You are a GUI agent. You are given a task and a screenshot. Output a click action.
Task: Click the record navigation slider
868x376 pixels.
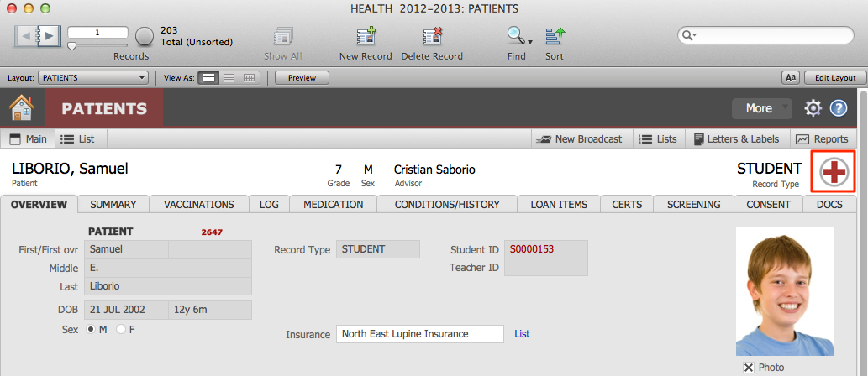click(x=71, y=46)
